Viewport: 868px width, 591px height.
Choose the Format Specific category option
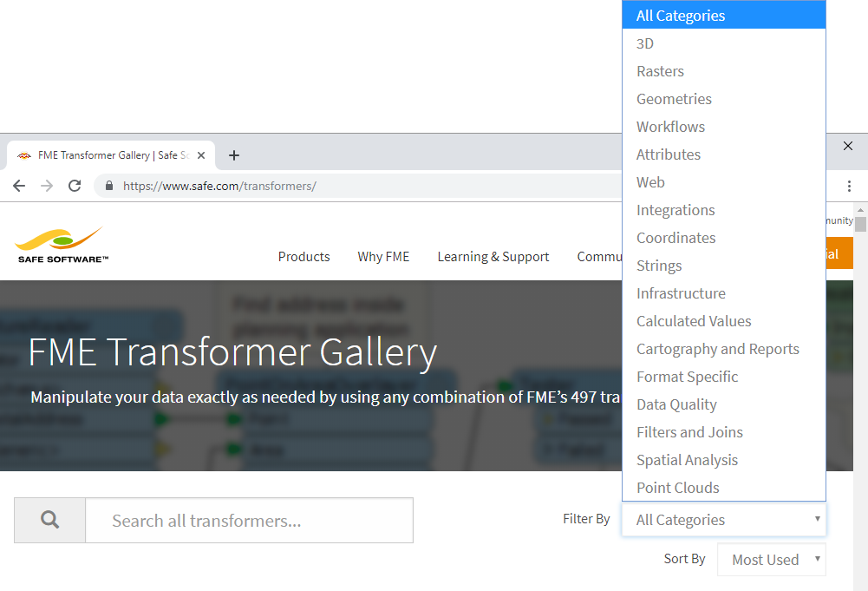tap(724, 377)
